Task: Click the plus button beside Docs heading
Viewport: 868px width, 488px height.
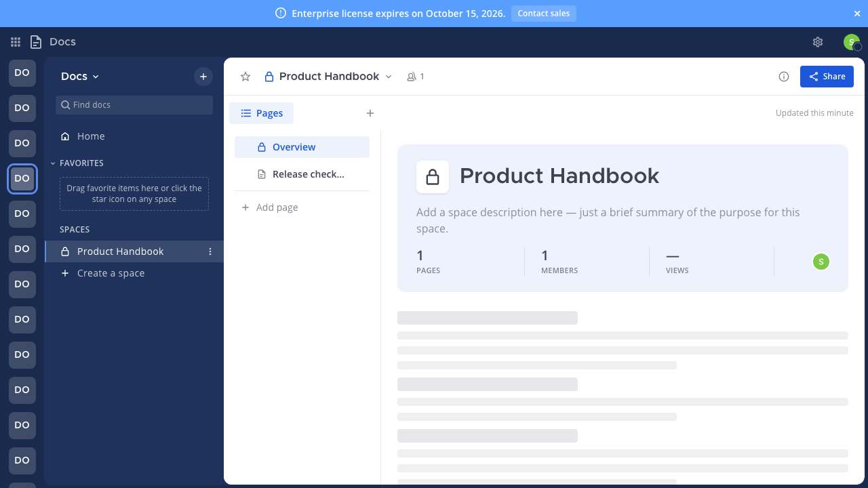Action: 203,77
